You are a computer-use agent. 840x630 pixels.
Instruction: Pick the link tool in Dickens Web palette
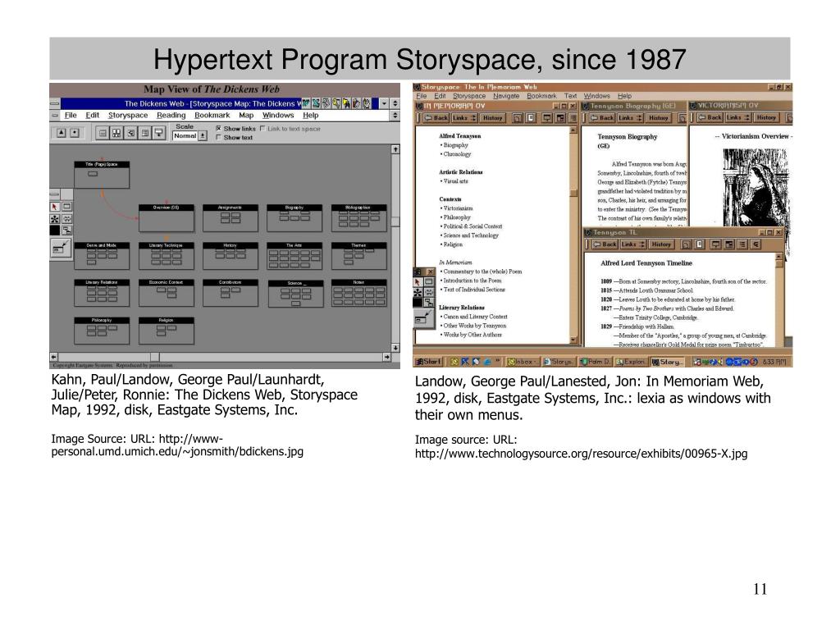[67, 218]
